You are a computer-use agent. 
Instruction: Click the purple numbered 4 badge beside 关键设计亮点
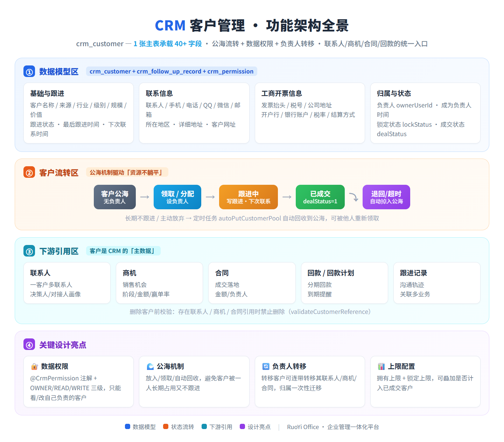click(x=29, y=345)
